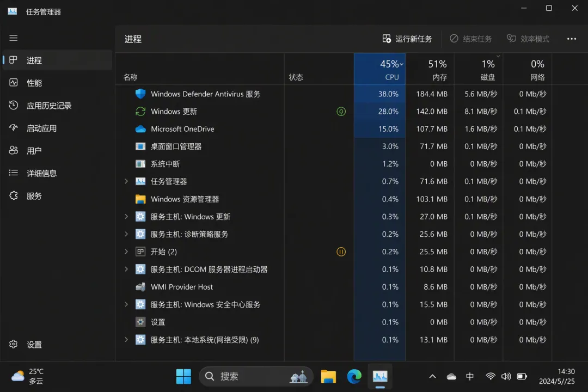Switch to the 性能 sidebar tab
This screenshot has height=392, width=588.
pyautogui.click(x=57, y=83)
